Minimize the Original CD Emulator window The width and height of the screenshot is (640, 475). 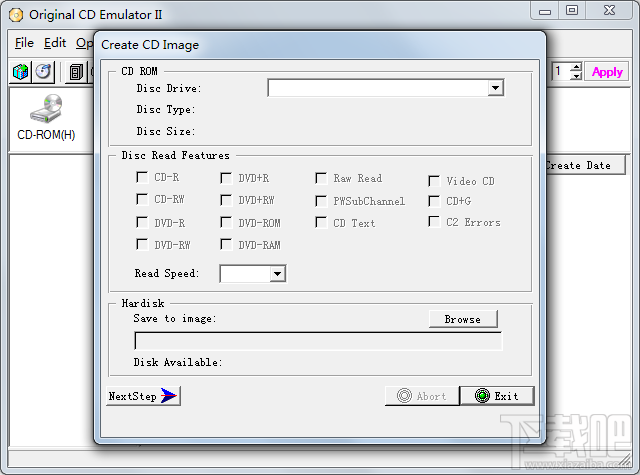click(545, 11)
